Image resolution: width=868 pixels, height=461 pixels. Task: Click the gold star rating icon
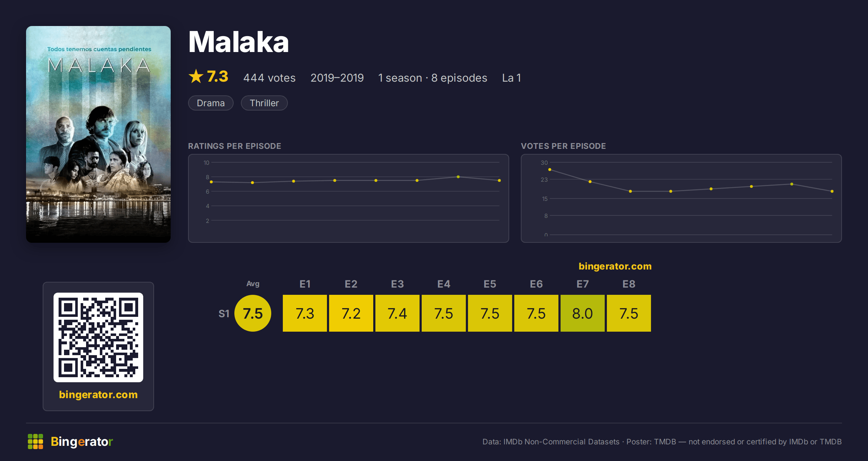coord(196,76)
